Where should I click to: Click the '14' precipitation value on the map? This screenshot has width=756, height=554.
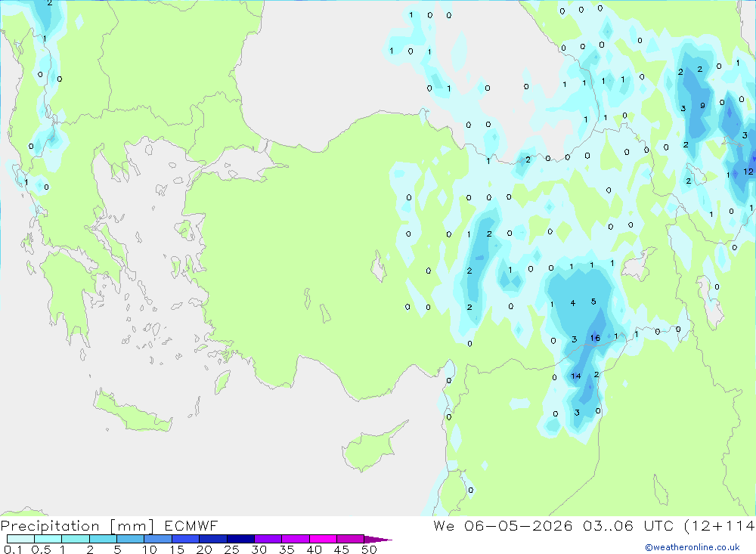[575, 376]
